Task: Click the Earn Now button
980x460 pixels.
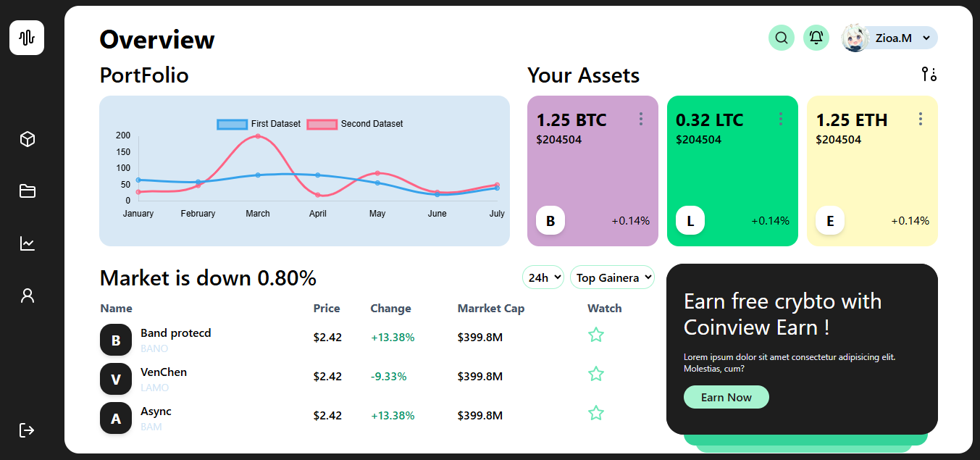Action: coord(726,397)
